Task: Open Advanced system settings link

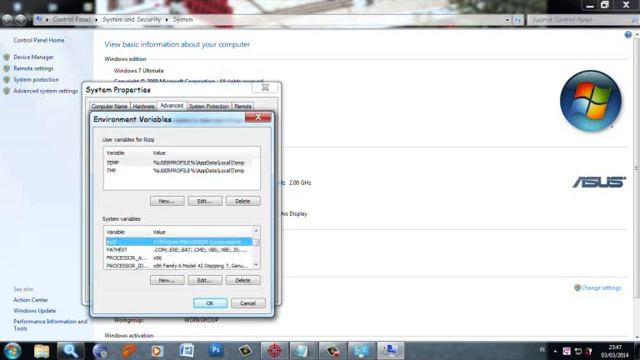Action: coord(45,91)
